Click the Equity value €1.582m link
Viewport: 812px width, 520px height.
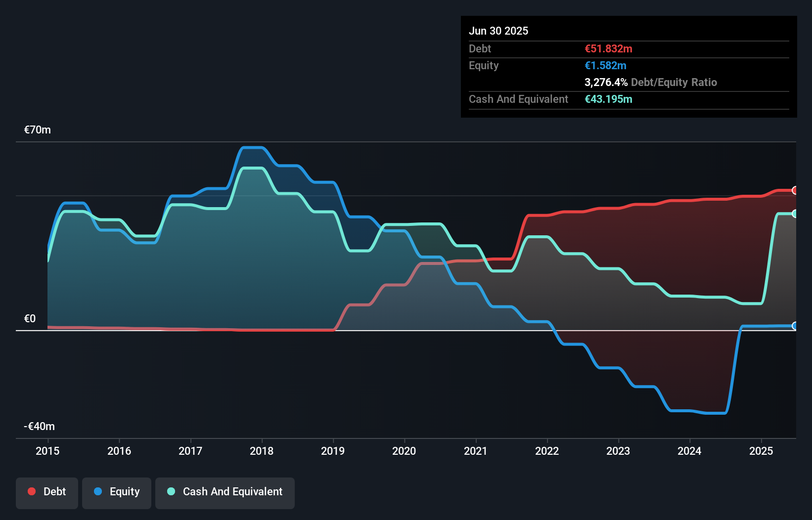click(604, 65)
